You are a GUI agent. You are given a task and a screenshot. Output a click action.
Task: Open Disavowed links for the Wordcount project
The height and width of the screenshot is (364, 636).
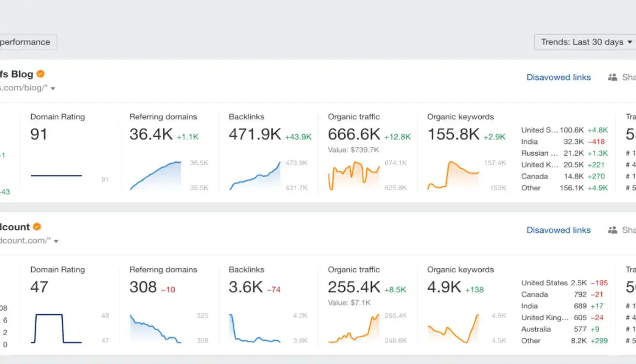558,230
